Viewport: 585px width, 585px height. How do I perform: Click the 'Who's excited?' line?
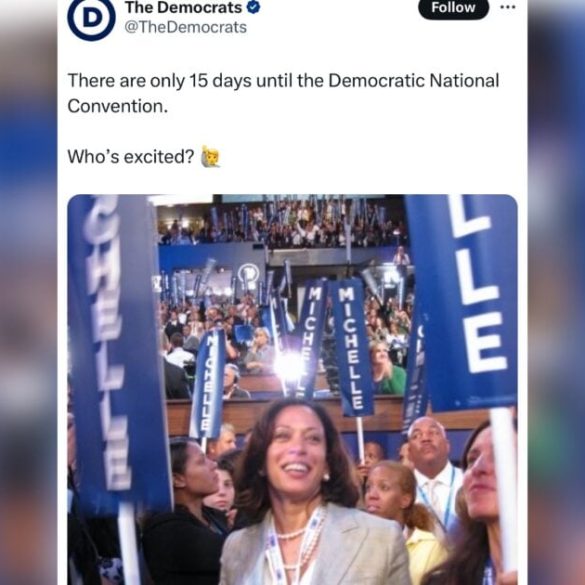tap(131, 157)
